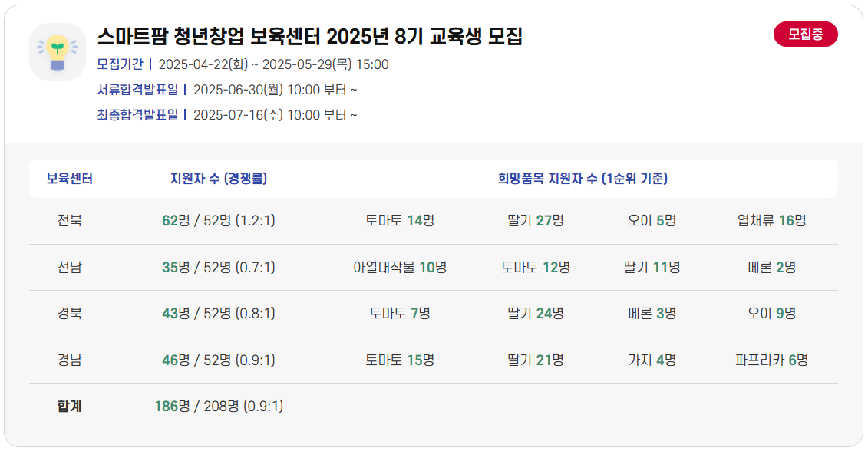Select the 전남 row label
The height and width of the screenshot is (451, 868).
tap(71, 267)
